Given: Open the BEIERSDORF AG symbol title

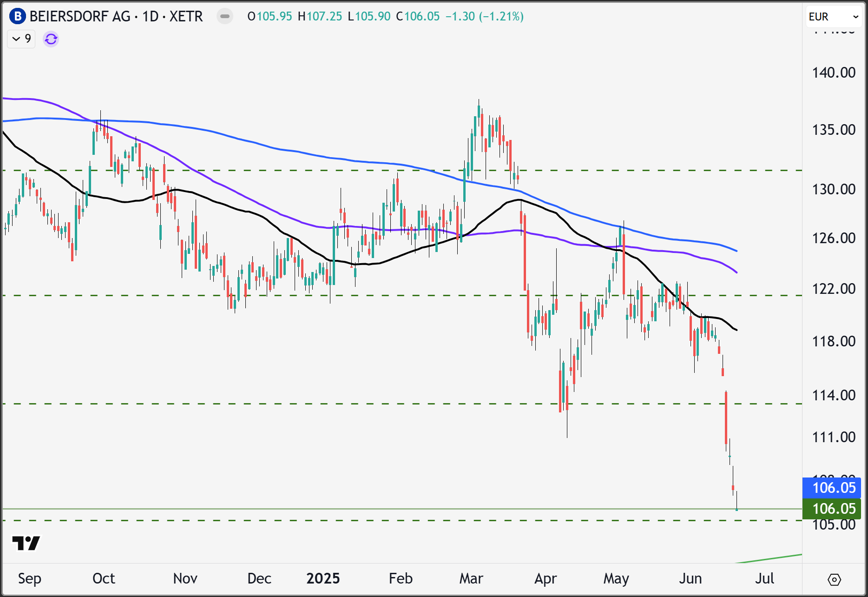Looking at the screenshot, I should (x=116, y=17).
